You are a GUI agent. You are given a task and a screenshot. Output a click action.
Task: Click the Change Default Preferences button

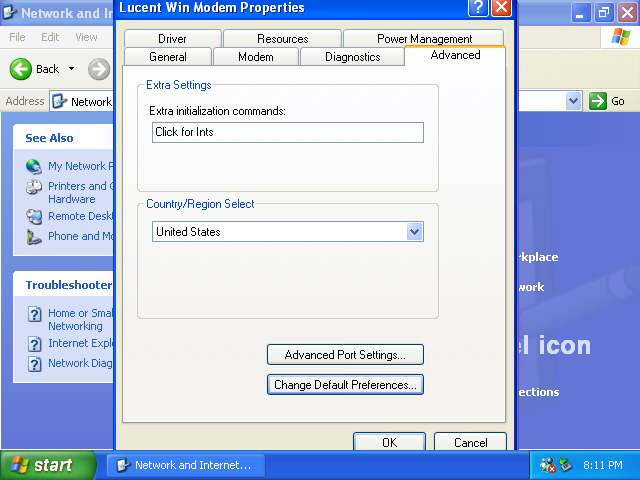click(345, 385)
